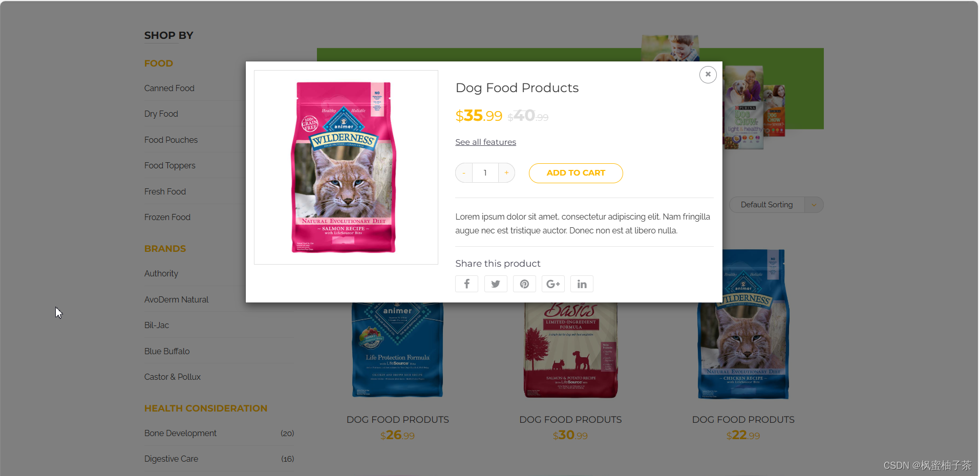Click the BRANDS section heading
The height and width of the screenshot is (476, 980).
(165, 249)
